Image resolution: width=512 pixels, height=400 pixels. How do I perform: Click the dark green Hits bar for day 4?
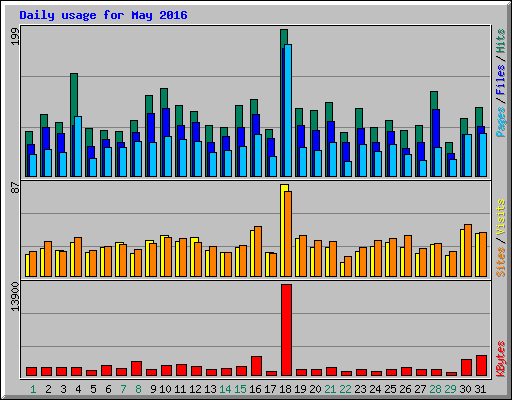[74, 95]
